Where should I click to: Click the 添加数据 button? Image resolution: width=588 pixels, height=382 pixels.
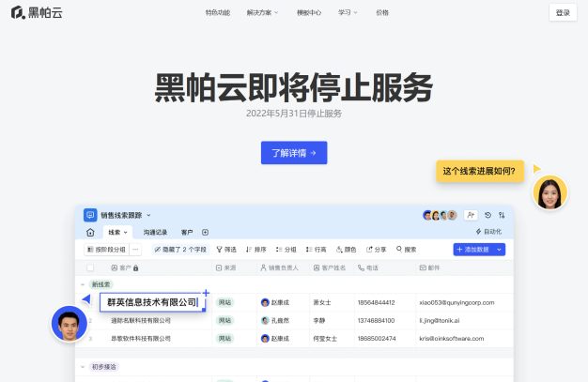coord(473,250)
